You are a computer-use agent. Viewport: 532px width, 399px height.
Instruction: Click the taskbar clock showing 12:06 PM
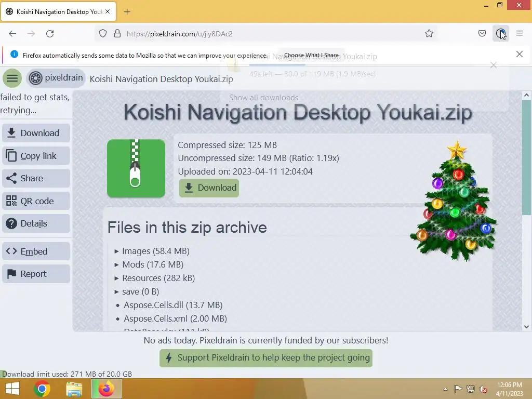(509, 389)
